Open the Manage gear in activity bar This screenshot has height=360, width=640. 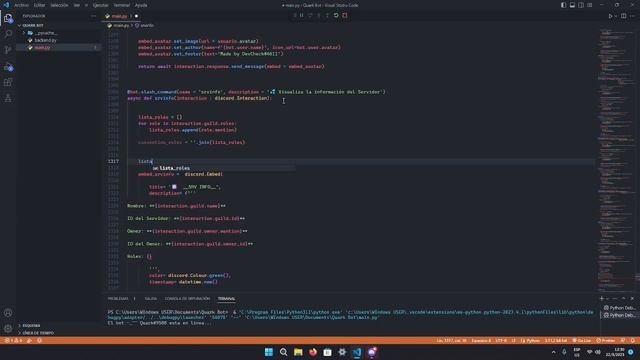click(8, 328)
